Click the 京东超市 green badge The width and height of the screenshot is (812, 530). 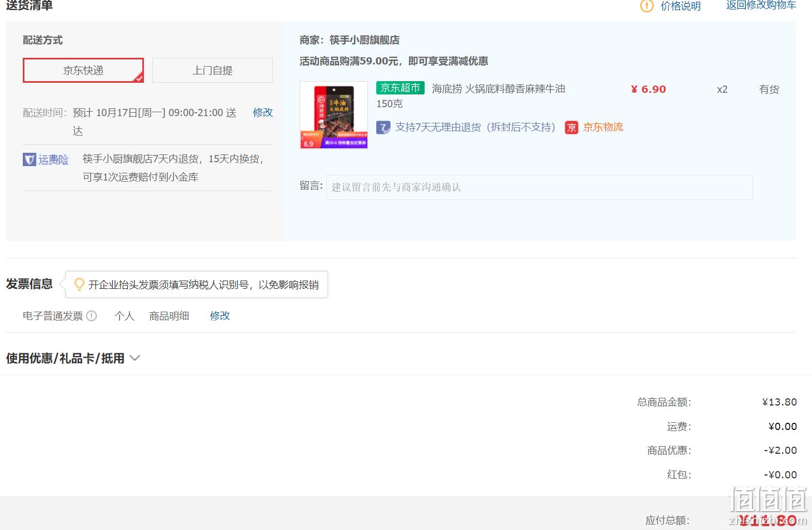pos(400,88)
